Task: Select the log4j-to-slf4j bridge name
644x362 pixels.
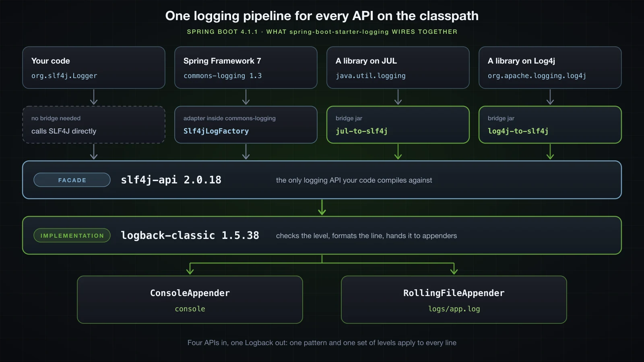Action: (518, 131)
